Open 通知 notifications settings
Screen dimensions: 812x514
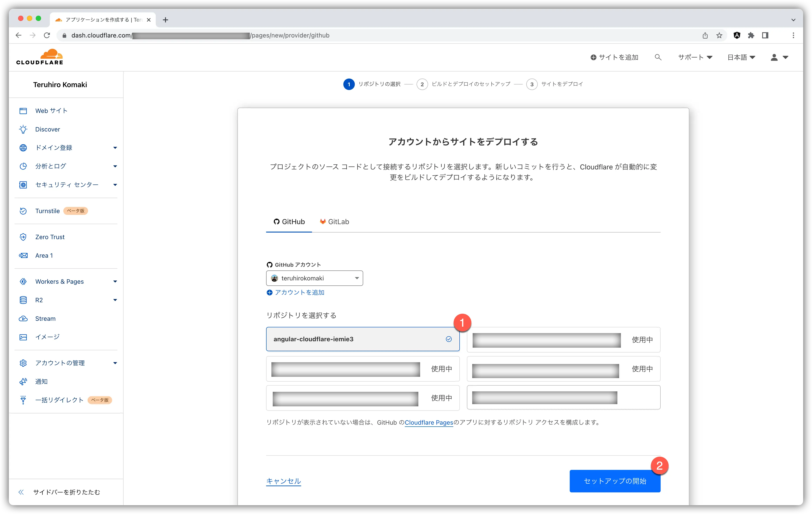coord(41,381)
